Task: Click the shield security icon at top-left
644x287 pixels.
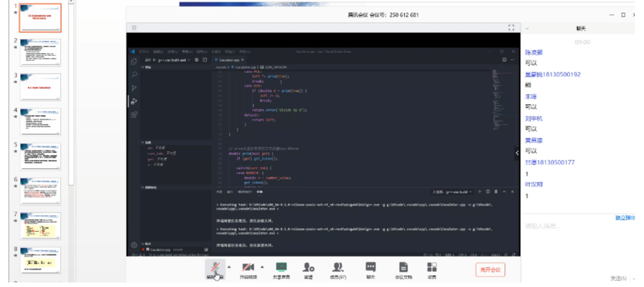Action: 134,28
